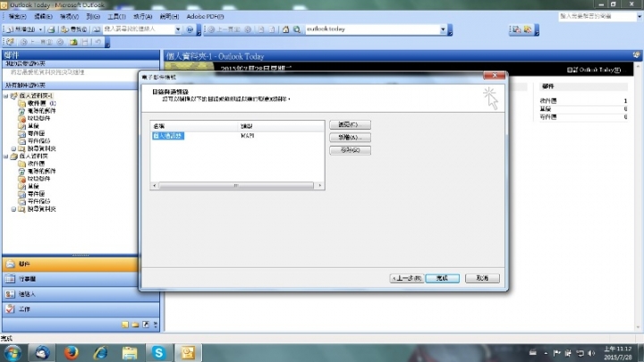Click the 變更(C)... button in the dialog
This screenshot has height=362, width=644.
pyautogui.click(x=350, y=124)
